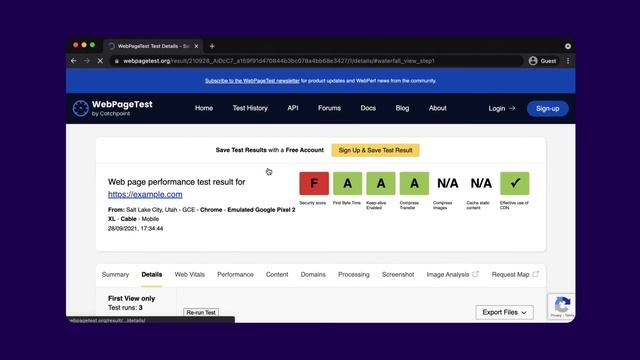Open the Forums navigation item
Image resolution: width=640 pixels, height=360 pixels.
pyautogui.click(x=329, y=108)
